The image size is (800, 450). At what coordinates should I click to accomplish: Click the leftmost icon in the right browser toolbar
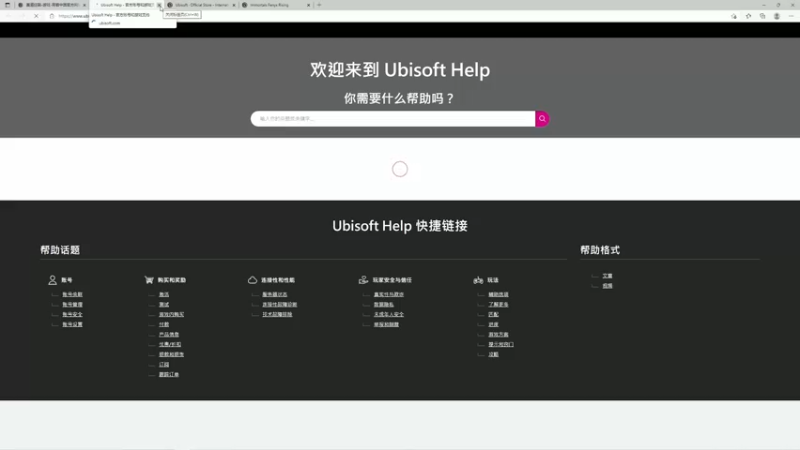734,16
